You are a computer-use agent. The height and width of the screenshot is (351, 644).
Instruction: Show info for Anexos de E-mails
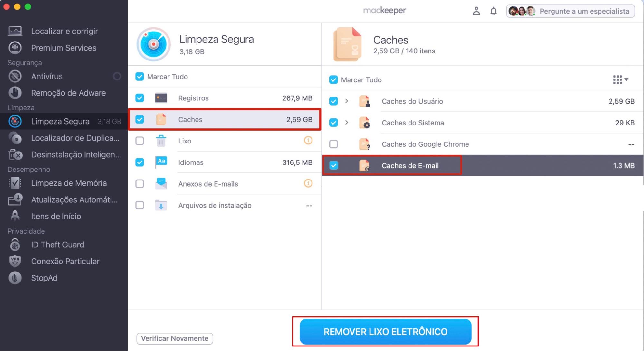[x=308, y=183]
